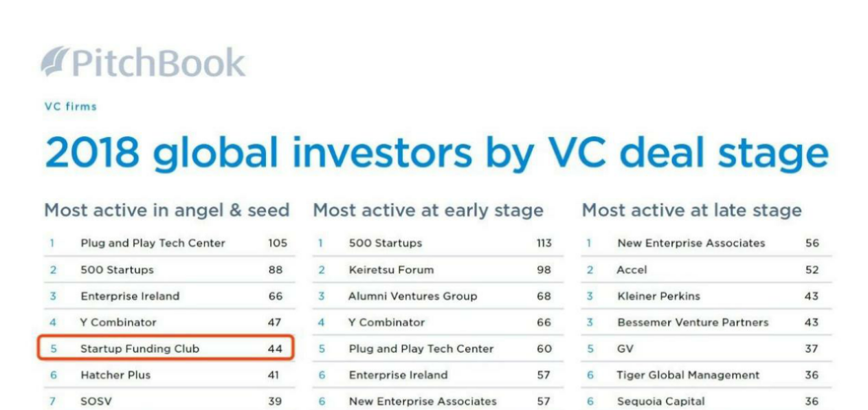The width and height of the screenshot is (868, 410).
Task: Click the GV late stage entry
Action: tap(625, 349)
